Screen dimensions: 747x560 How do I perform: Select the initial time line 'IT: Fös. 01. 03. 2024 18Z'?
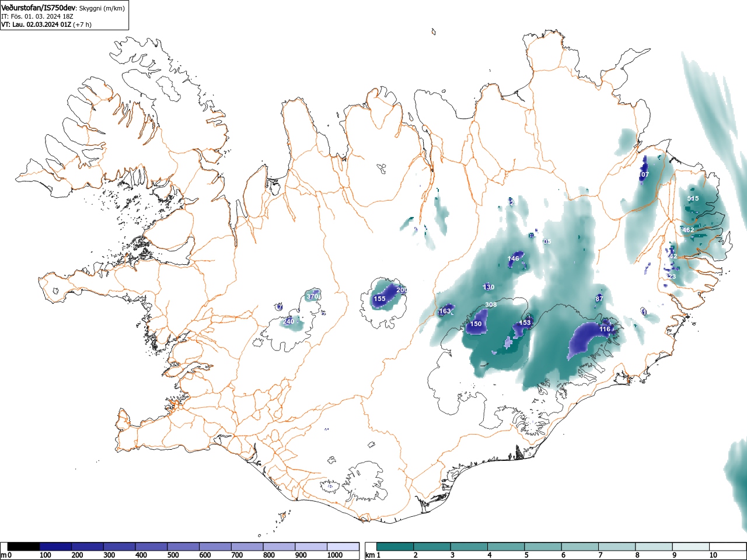[37, 16]
